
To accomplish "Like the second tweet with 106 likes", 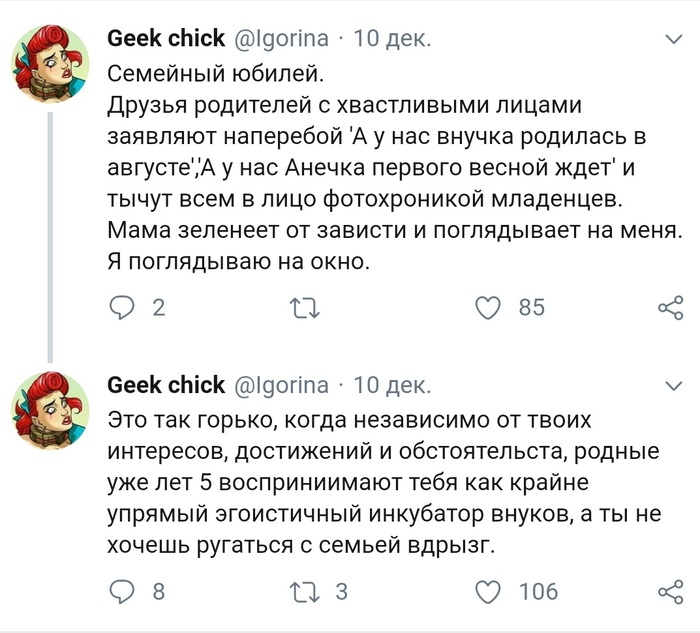I will pyautogui.click(x=487, y=592).
